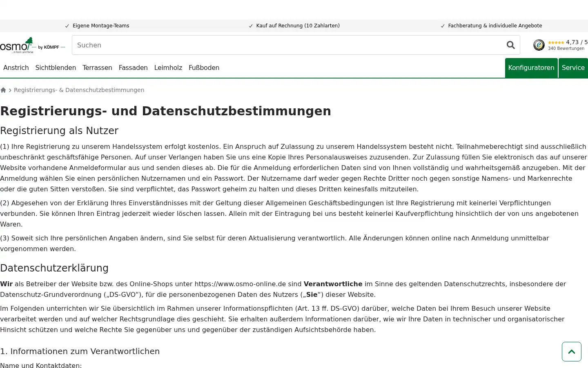Open the Terrassen menu
588x368 pixels.
coord(97,68)
